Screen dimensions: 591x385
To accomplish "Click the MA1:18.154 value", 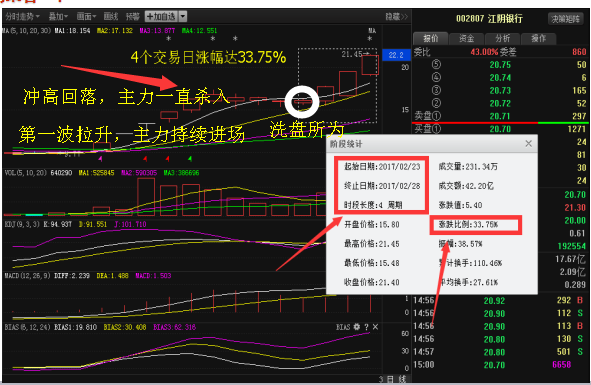I will click(x=72, y=31).
